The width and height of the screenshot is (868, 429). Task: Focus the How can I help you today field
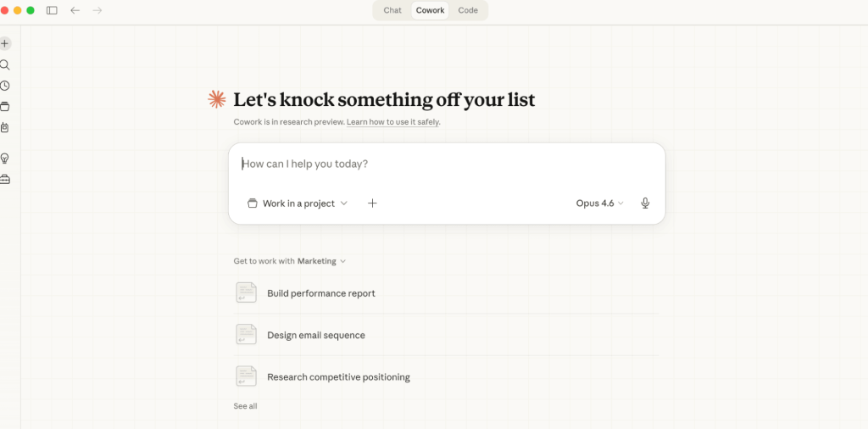pyautogui.click(x=446, y=164)
